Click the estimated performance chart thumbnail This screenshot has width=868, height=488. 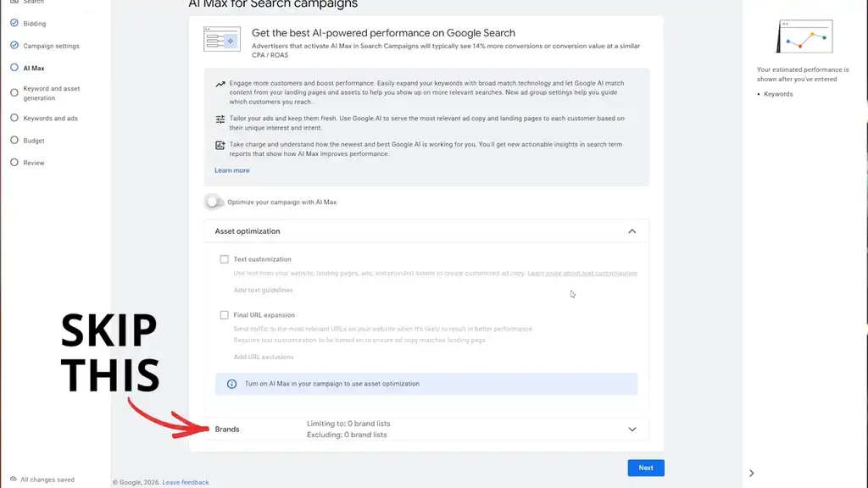tap(804, 36)
